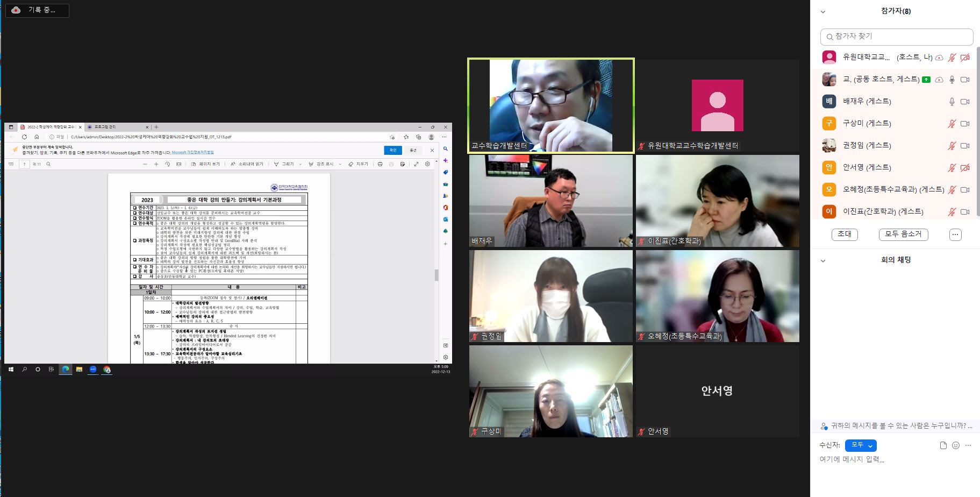Click the red recording indicator icon

pos(16,10)
